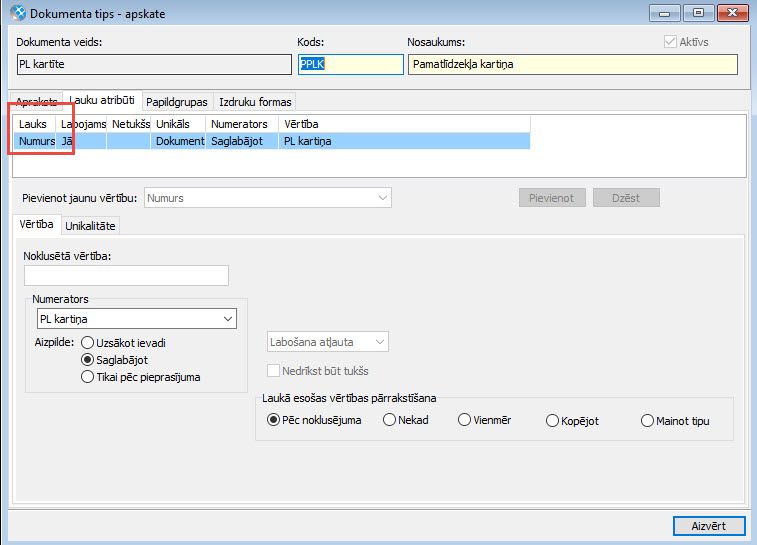The image size is (757, 545).
Task: Switch to Lauku atribūti tab
Action: pos(102,100)
